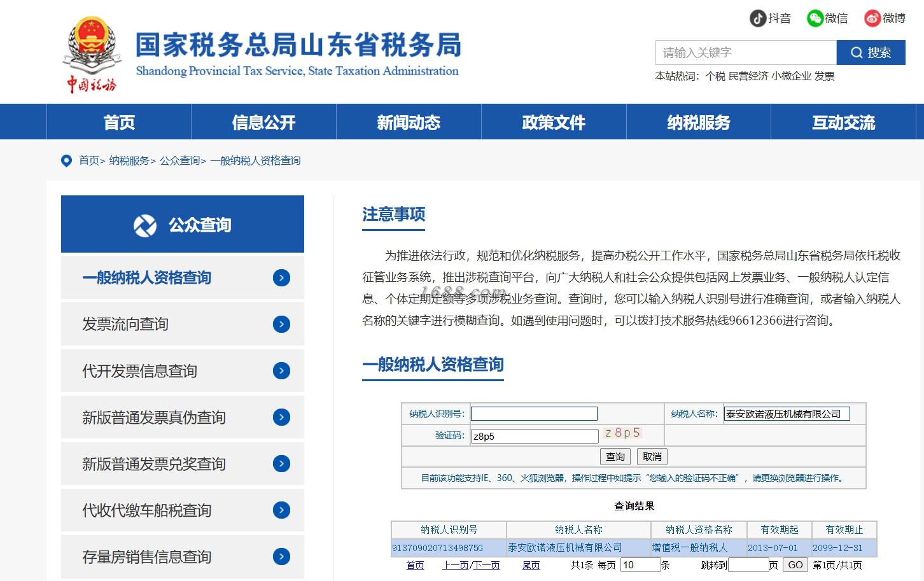
Task: Click the 上一页 pagination link
Action: 456,565
